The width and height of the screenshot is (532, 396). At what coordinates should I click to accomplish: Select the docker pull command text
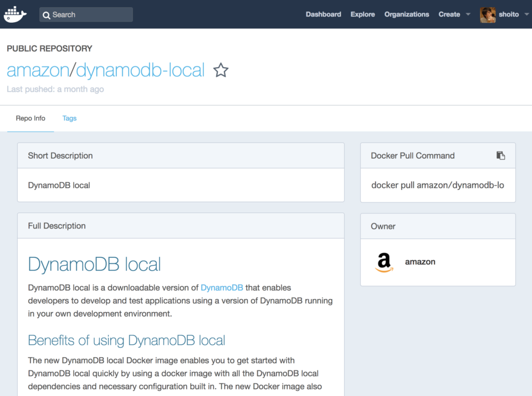438,185
